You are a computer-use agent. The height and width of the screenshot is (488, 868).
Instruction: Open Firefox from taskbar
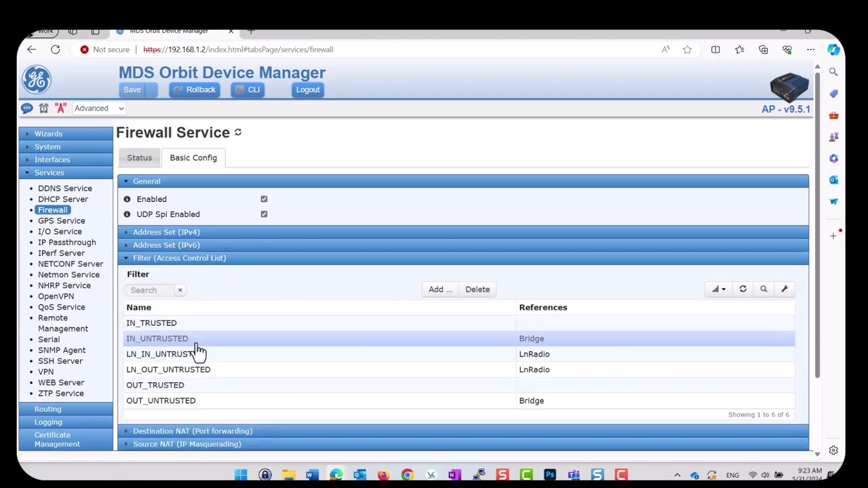383,474
